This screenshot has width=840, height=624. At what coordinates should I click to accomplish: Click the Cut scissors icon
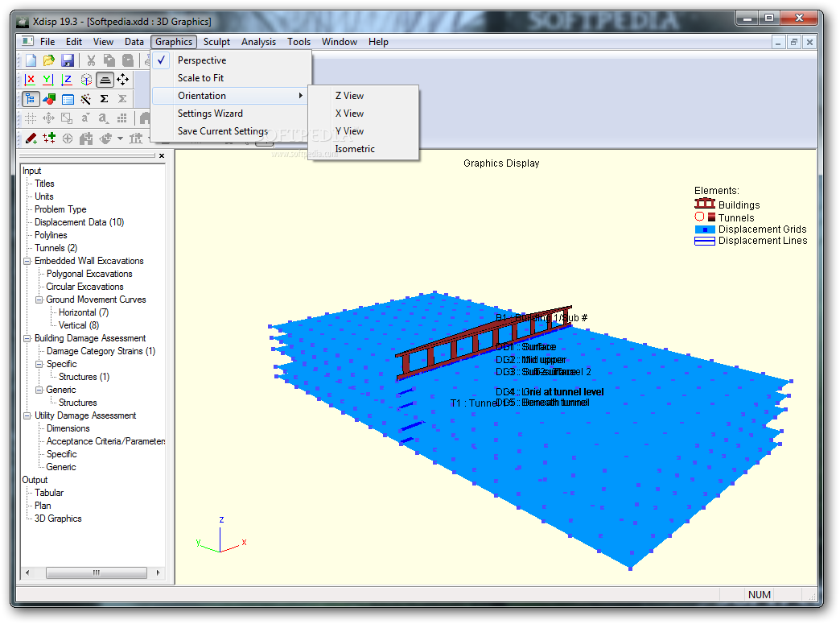click(x=91, y=60)
